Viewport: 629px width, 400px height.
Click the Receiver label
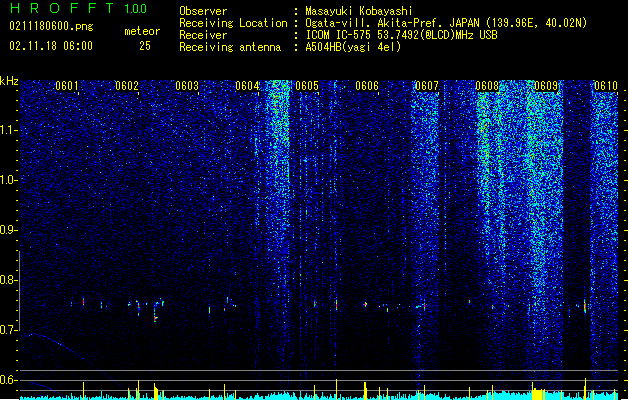203,35
